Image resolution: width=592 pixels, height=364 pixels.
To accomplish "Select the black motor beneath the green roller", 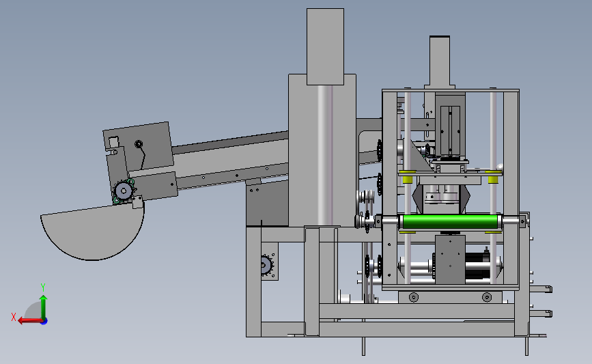I will click(x=477, y=266).
